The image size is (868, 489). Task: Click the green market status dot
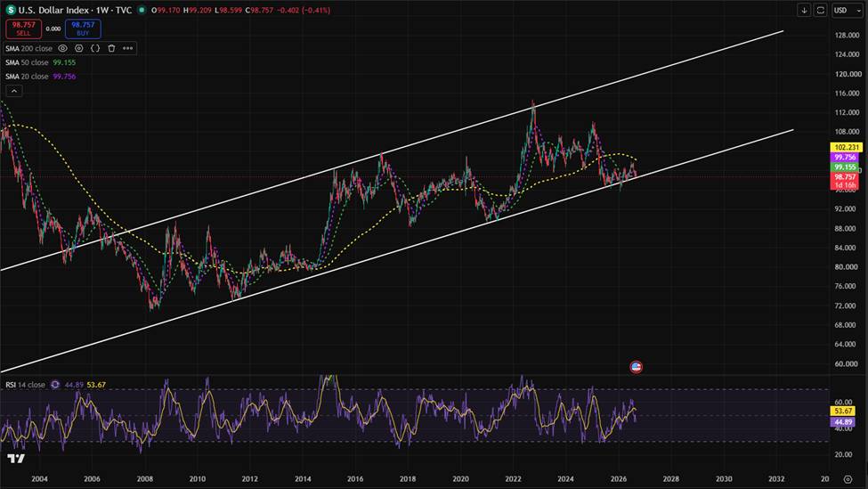point(142,10)
